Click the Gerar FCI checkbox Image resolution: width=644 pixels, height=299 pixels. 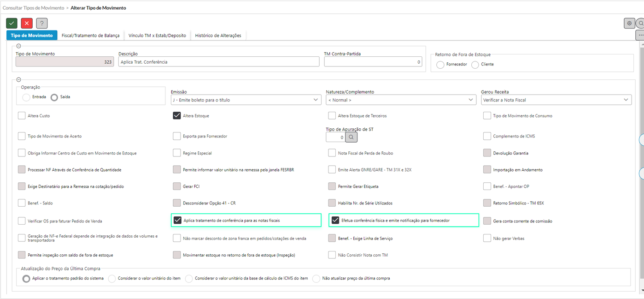177,186
